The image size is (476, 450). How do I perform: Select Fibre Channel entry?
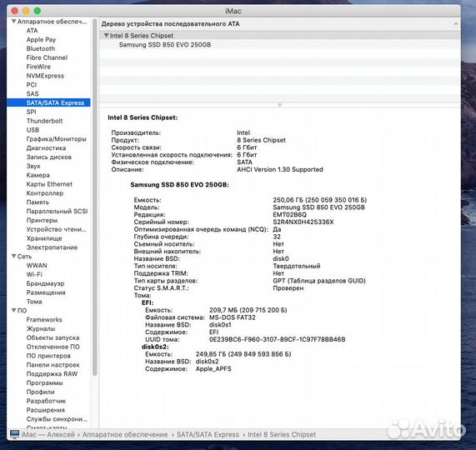[47, 57]
